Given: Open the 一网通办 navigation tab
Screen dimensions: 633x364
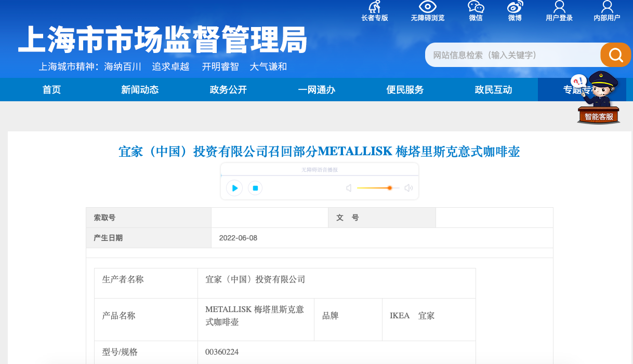Looking at the screenshot, I should 316,90.
